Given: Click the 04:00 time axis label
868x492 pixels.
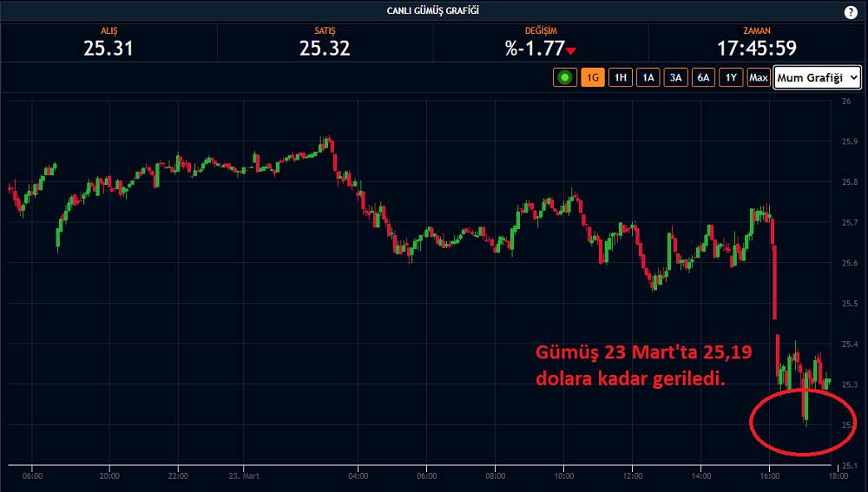Looking at the screenshot, I should 358,476.
